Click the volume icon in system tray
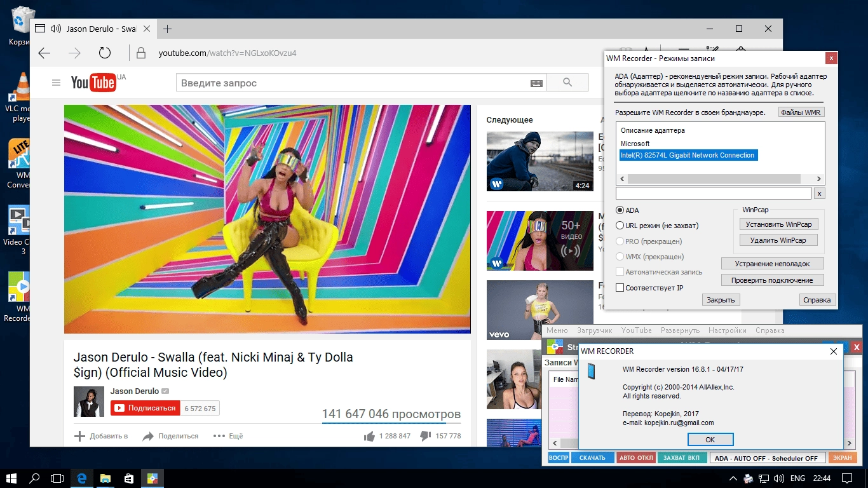The width and height of the screenshot is (868, 488). coord(778,478)
